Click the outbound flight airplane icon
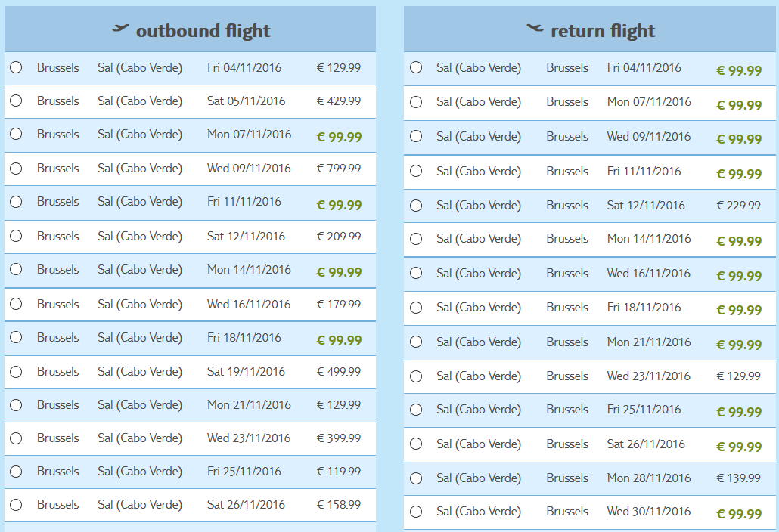The image size is (779, 532). point(120,28)
